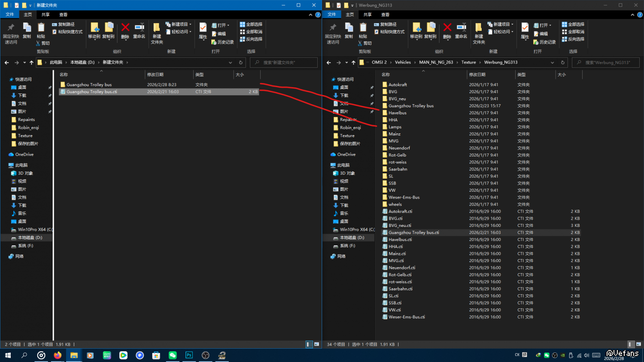Open 共享 tab in right window
Screen dimensions: 644x362
[x=368, y=15]
